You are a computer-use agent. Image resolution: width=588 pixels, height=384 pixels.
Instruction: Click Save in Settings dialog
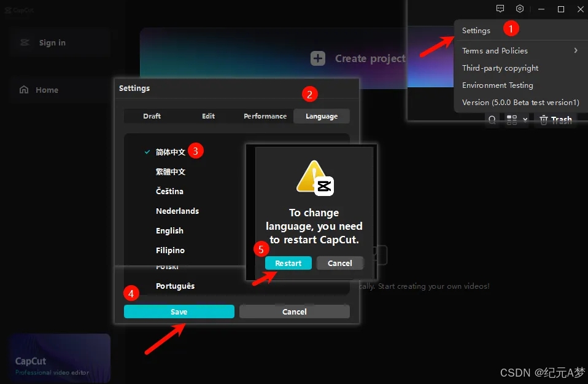pos(179,312)
